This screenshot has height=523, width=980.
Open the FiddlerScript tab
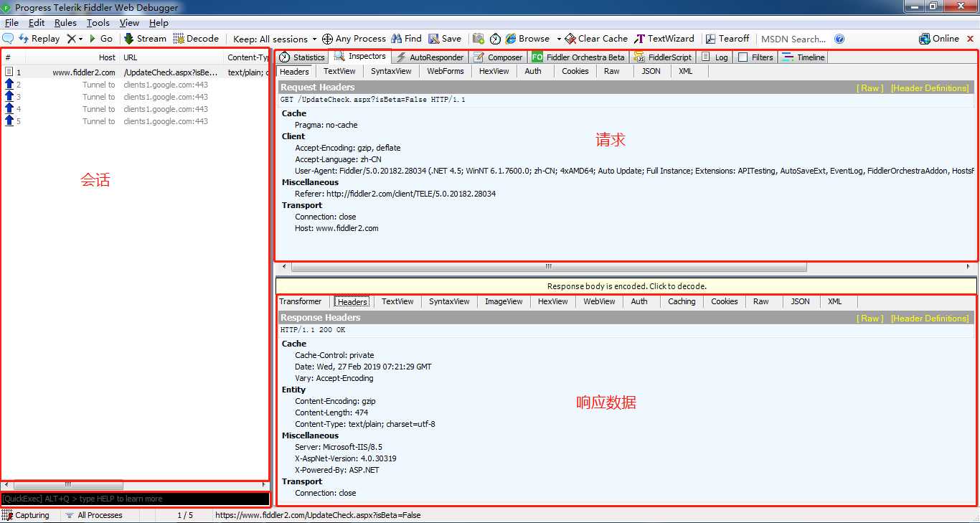point(664,57)
